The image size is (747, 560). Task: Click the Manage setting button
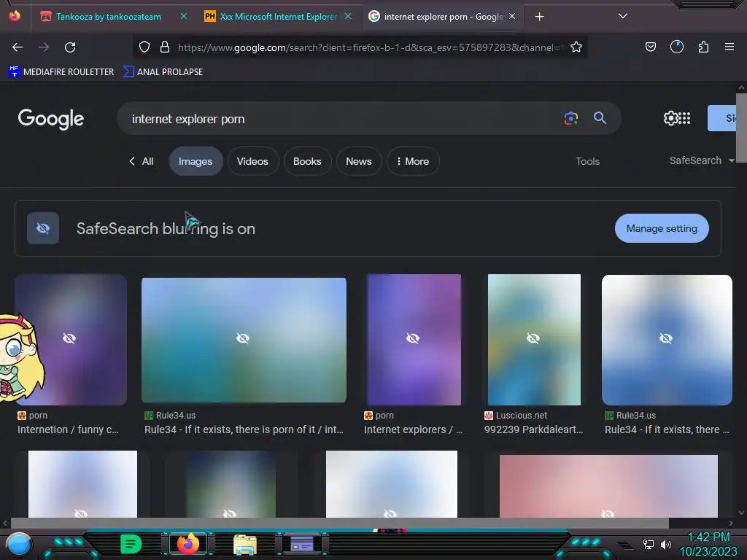(662, 228)
